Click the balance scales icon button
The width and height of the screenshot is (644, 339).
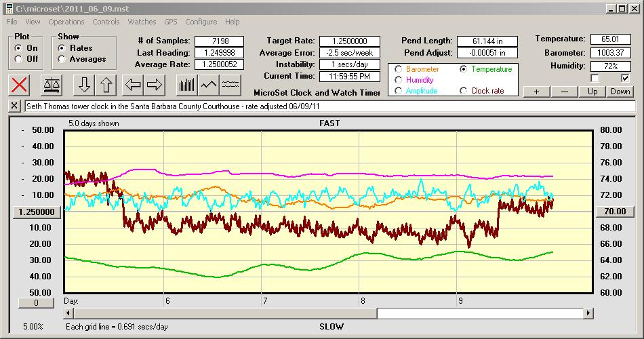click(x=52, y=85)
